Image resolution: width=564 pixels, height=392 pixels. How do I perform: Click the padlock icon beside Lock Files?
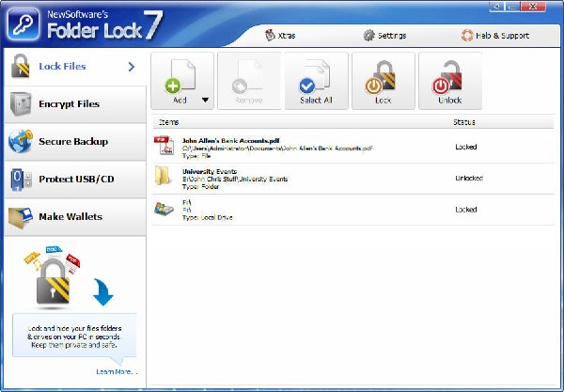(x=20, y=66)
